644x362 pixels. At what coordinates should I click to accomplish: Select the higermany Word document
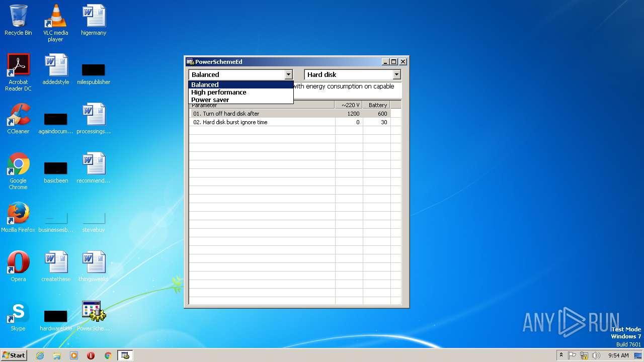pyautogui.click(x=94, y=20)
